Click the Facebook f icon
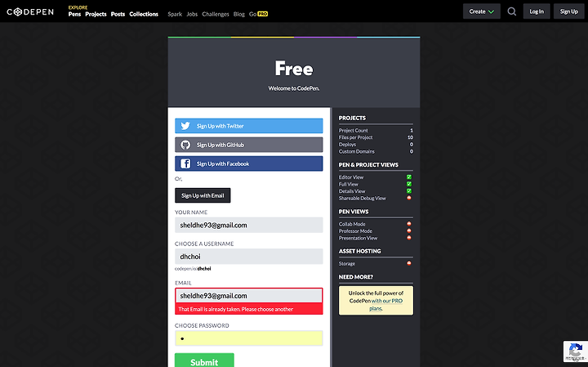This screenshot has height=367, width=588. click(x=185, y=163)
